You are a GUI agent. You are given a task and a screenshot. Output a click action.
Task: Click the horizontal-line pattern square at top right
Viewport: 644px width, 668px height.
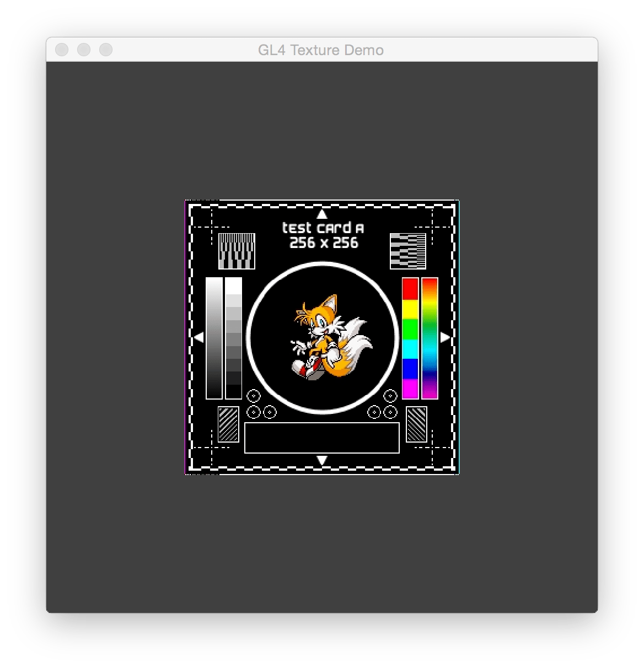(408, 251)
